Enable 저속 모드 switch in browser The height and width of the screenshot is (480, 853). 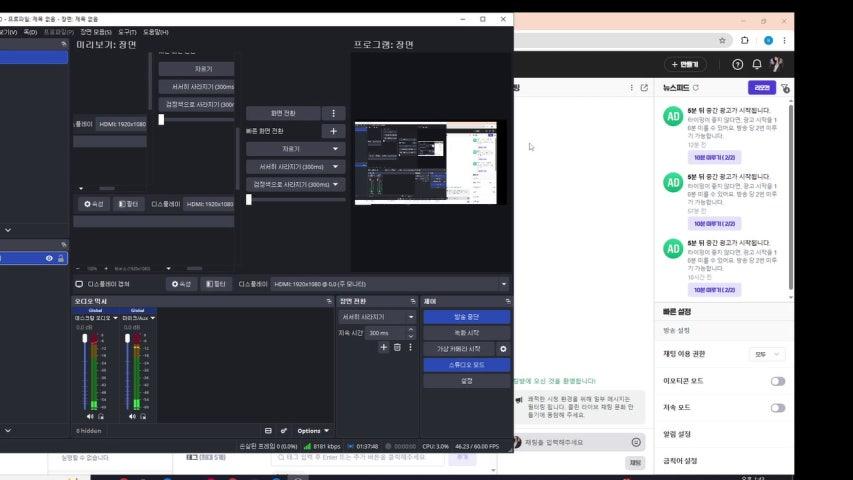(x=778, y=408)
